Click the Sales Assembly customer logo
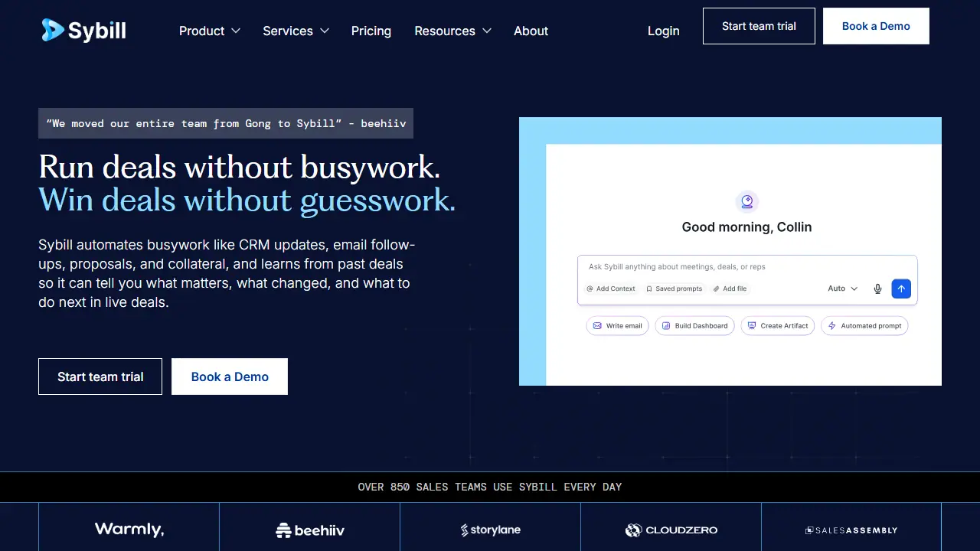Viewport: 980px width, 551px height. tap(851, 530)
